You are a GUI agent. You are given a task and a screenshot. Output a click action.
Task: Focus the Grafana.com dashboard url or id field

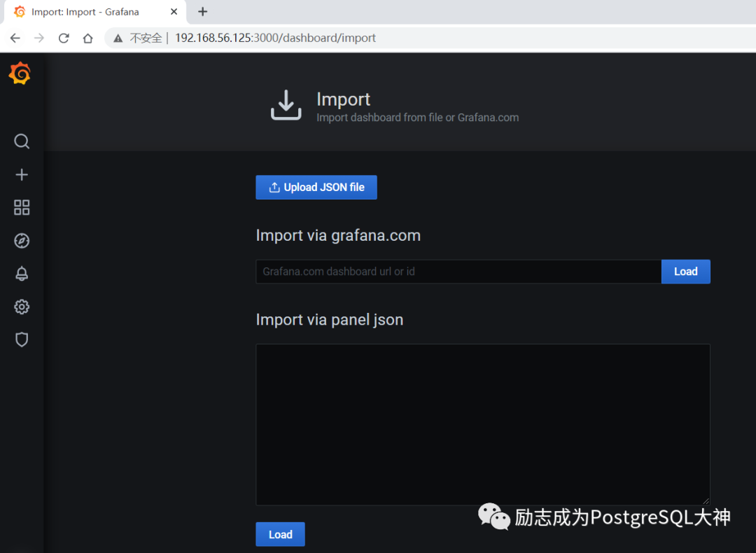[458, 272]
